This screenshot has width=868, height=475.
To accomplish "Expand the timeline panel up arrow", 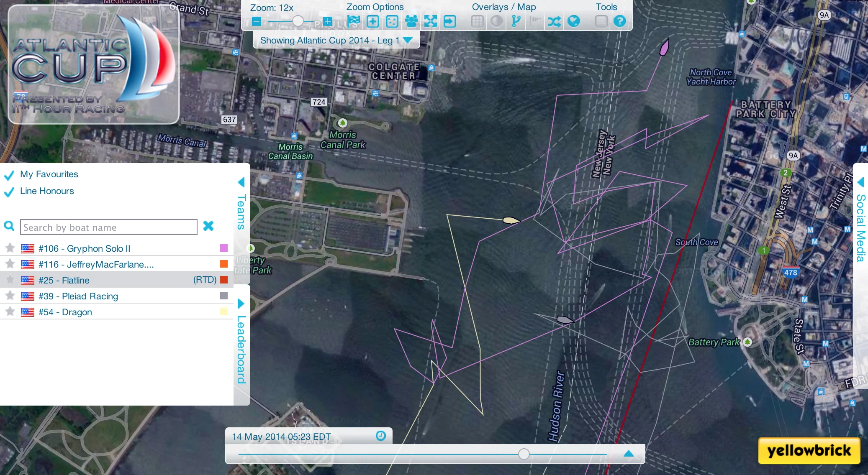I will pyautogui.click(x=628, y=454).
